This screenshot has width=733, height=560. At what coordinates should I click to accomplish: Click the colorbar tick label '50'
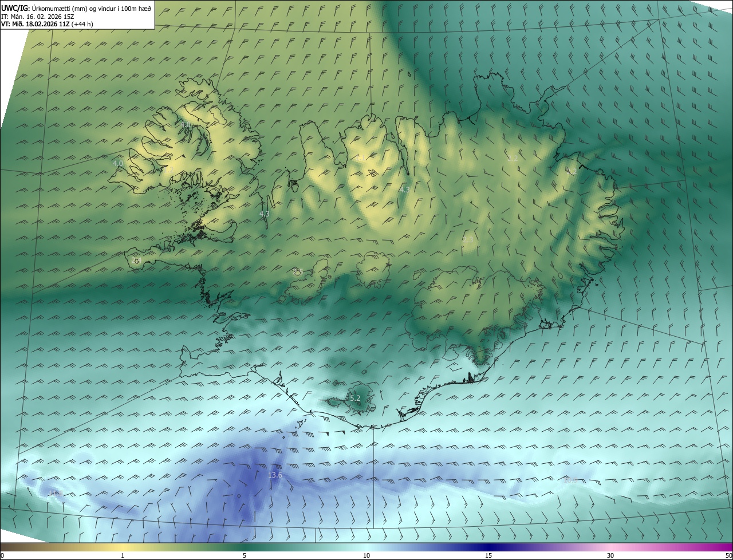tap(728, 555)
